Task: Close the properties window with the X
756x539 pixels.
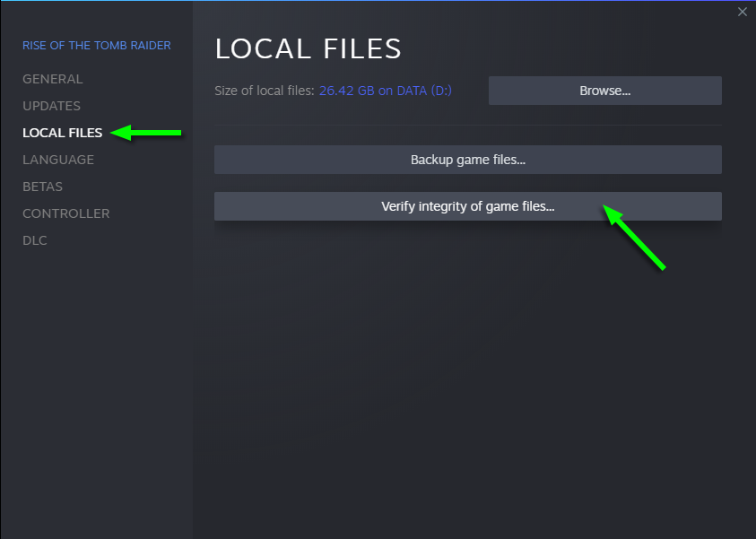Action: [x=742, y=12]
